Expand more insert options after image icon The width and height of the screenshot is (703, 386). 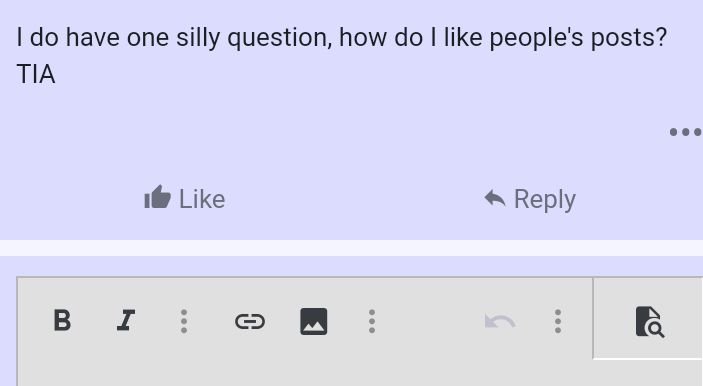point(372,321)
